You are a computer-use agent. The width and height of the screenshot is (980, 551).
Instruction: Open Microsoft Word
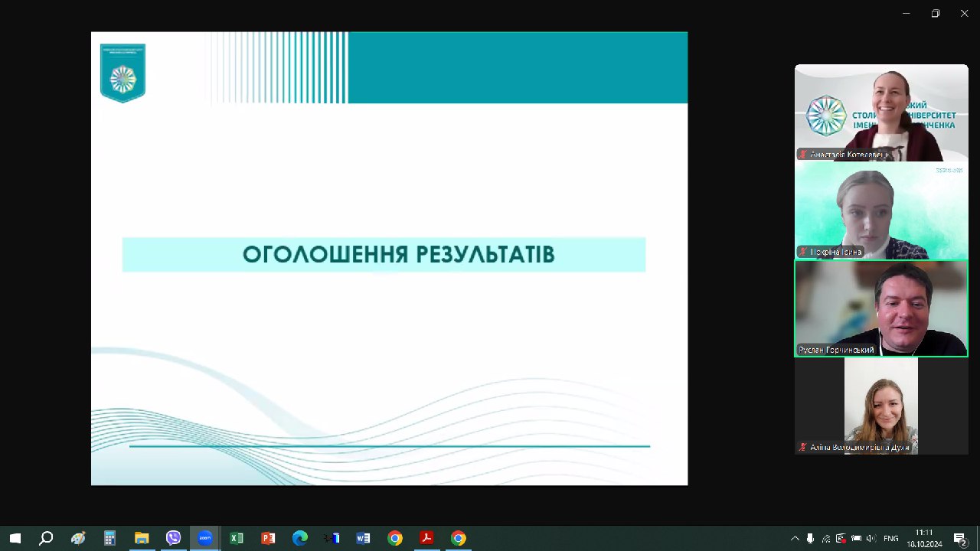[x=363, y=539]
